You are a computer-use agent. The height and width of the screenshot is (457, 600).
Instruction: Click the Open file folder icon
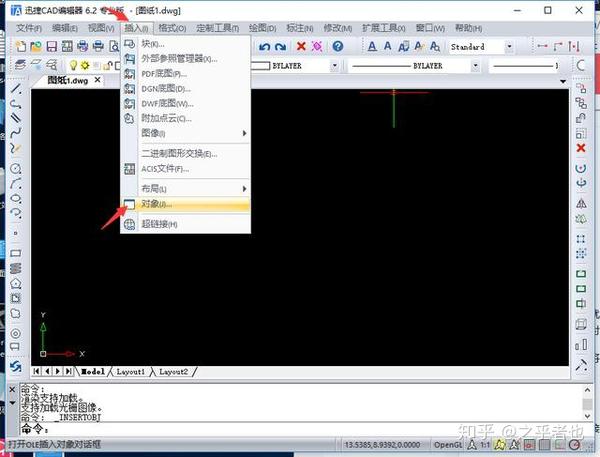(36, 46)
